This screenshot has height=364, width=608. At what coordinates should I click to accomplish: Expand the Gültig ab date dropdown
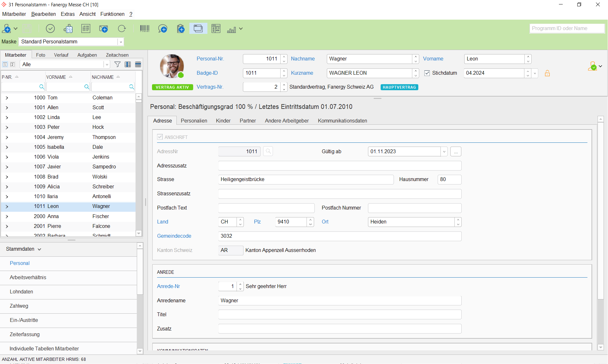click(444, 152)
